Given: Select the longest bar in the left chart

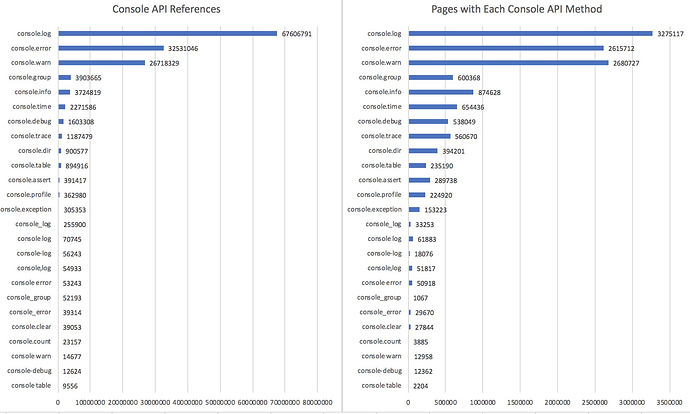Looking at the screenshot, I should click(167, 33).
